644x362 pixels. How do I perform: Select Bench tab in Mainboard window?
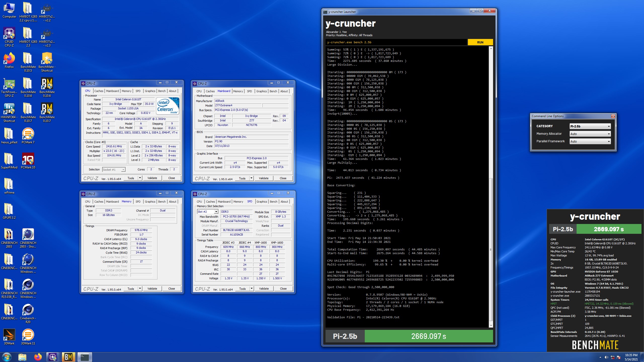click(273, 91)
